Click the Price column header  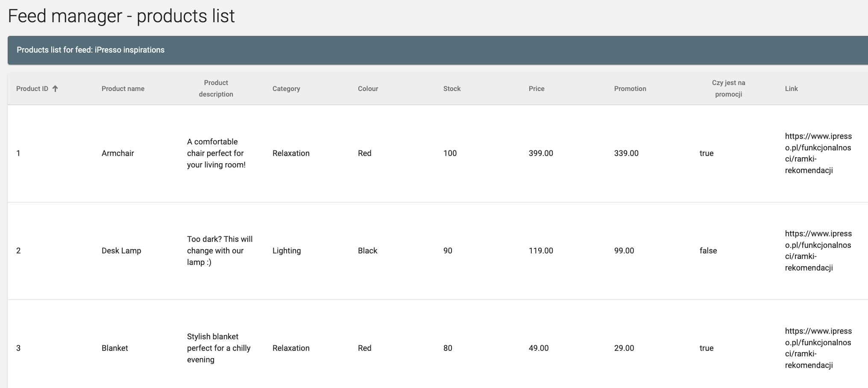tap(537, 88)
